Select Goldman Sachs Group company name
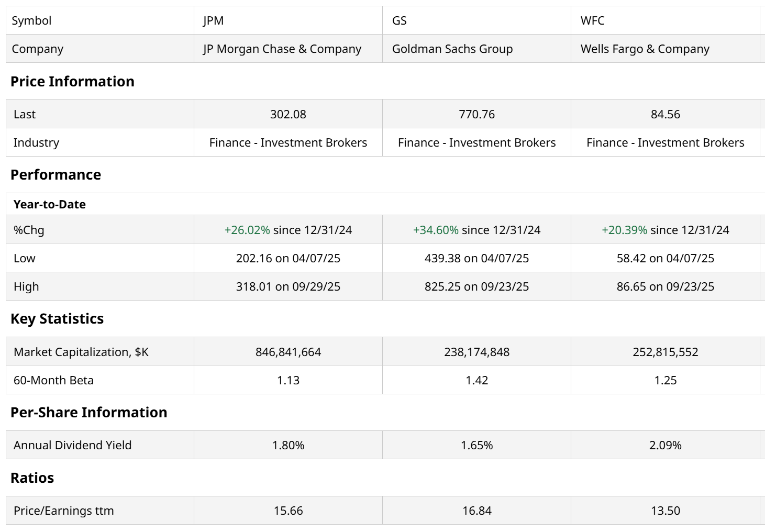The height and width of the screenshot is (532, 765). (x=452, y=49)
